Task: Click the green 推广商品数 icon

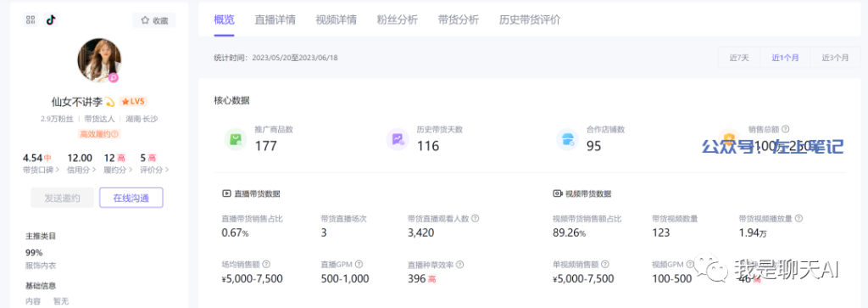Action: 236,139
